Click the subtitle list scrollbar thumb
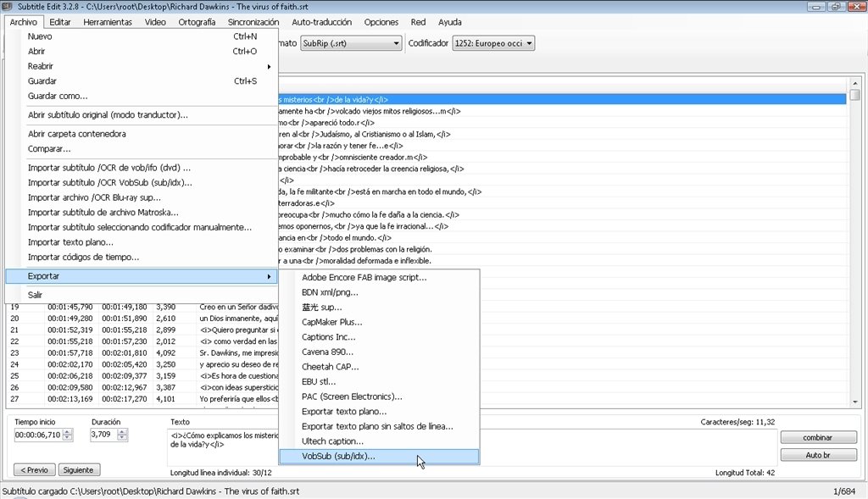 point(855,95)
